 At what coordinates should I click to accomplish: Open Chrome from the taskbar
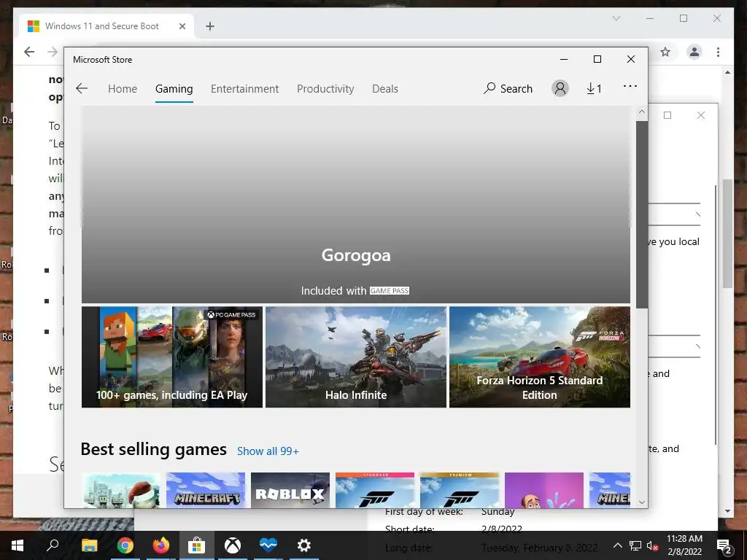[x=125, y=545]
